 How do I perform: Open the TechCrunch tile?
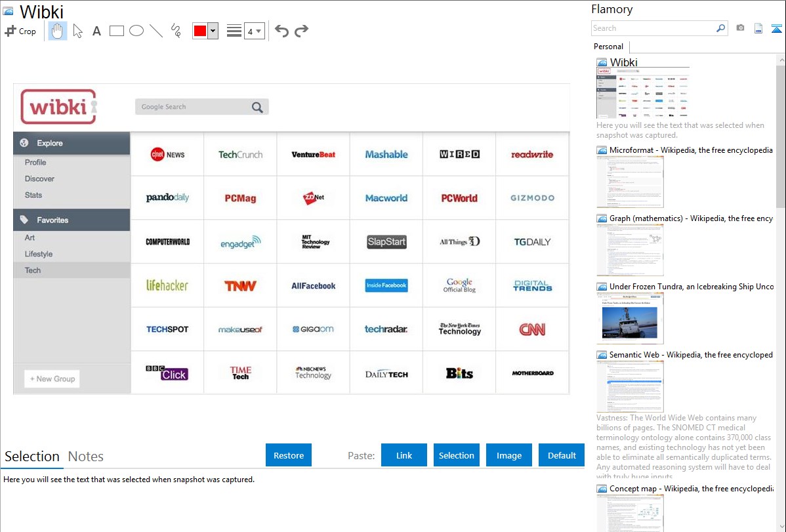(241, 154)
